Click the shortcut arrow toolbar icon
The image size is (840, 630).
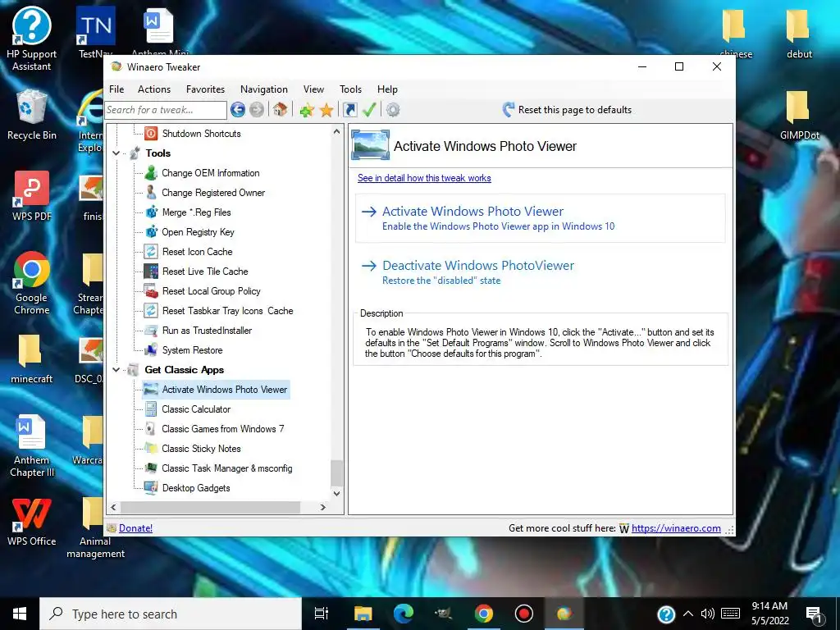(349, 110)
